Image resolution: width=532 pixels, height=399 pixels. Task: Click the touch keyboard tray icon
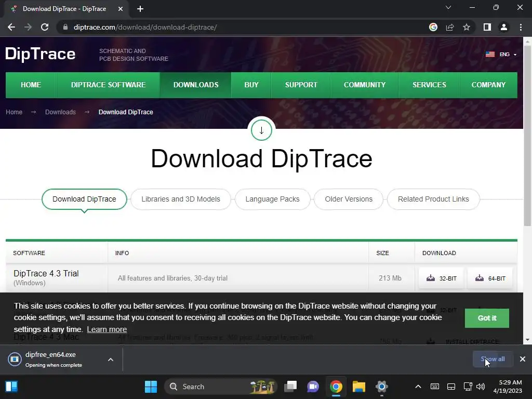click(x=435, y=387)
